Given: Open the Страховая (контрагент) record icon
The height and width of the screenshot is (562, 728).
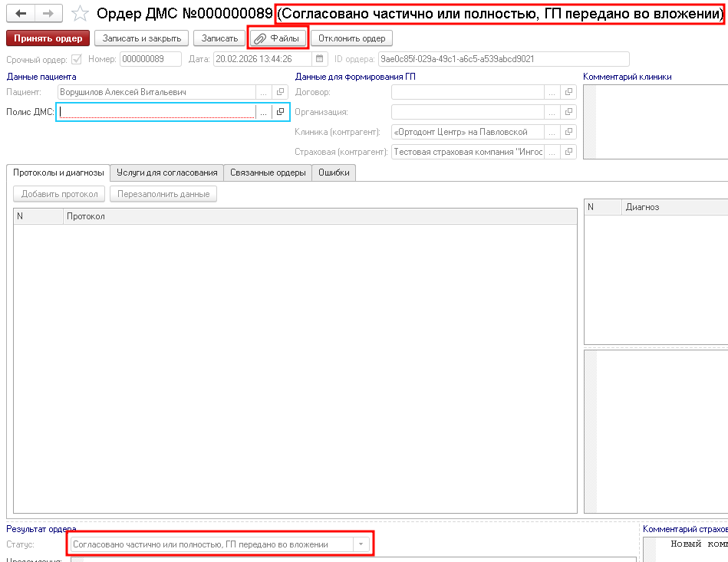Looking at the screenshot, I should point(568,152).
